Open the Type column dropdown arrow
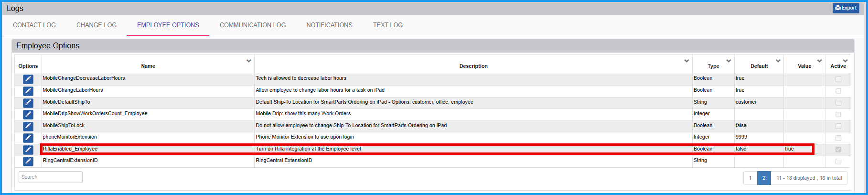The image size is (868, 195). tap(729, 61)
